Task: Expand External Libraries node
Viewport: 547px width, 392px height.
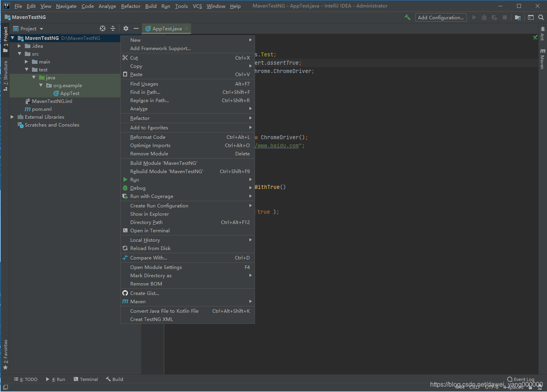Action: click(x=12, y=117)
